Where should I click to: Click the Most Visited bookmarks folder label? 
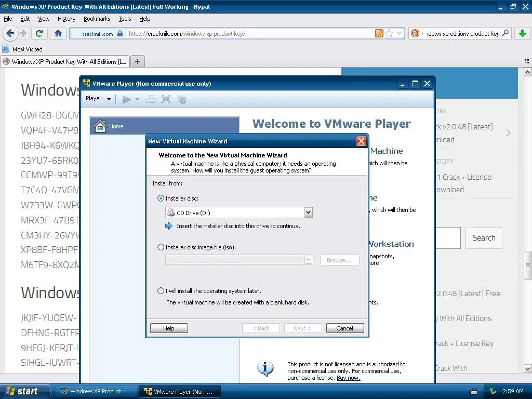(x=28, y=49)
